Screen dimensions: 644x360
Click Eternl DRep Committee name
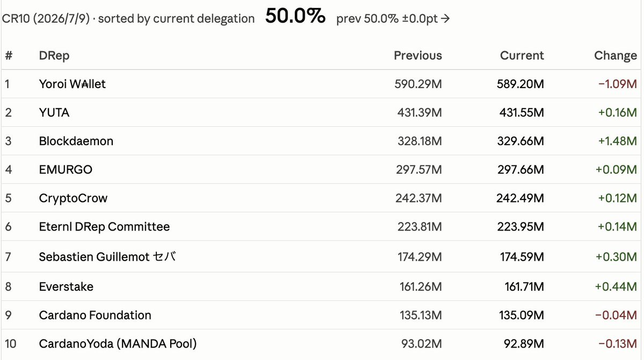tap(104, 226)
